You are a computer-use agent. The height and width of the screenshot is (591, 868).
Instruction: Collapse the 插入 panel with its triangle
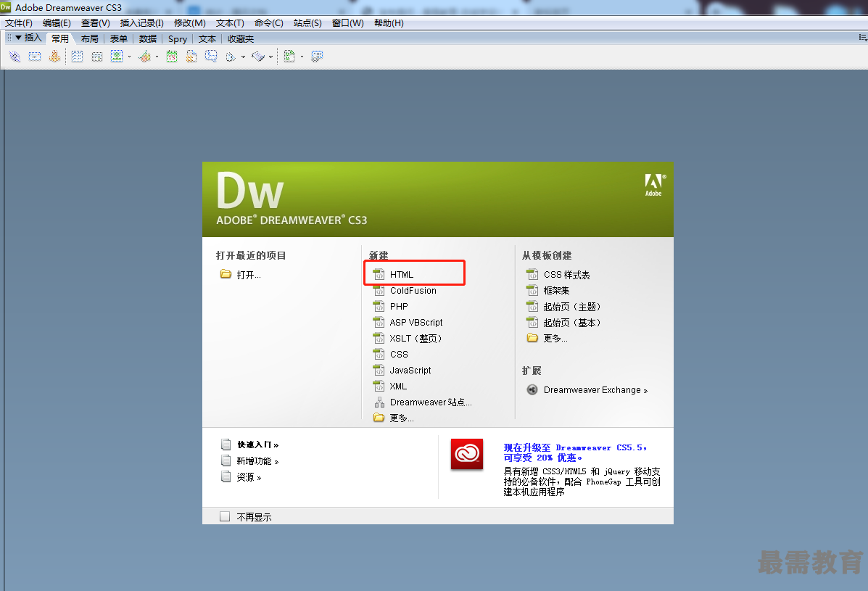coord(18,38)
